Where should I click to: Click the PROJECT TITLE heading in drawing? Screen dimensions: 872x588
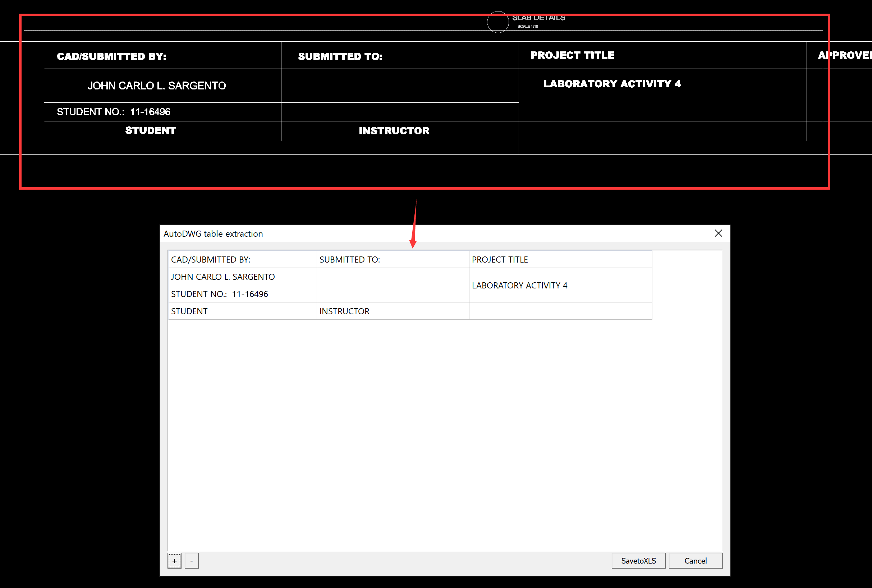(x=572, y=56)
